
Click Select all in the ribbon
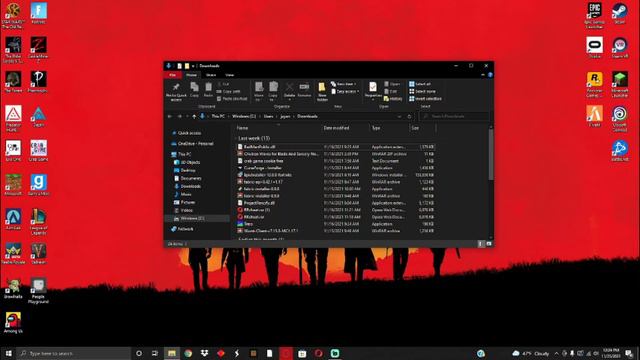(420, 84)
